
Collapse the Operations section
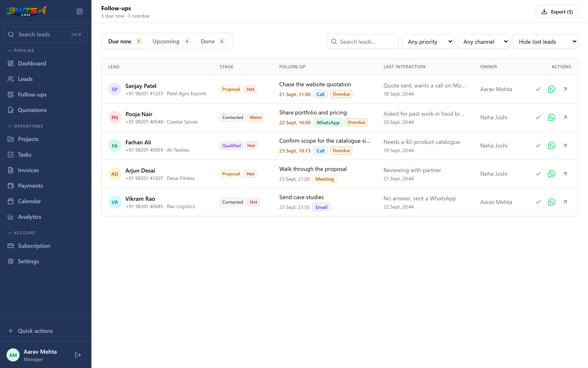click(26, 126)
